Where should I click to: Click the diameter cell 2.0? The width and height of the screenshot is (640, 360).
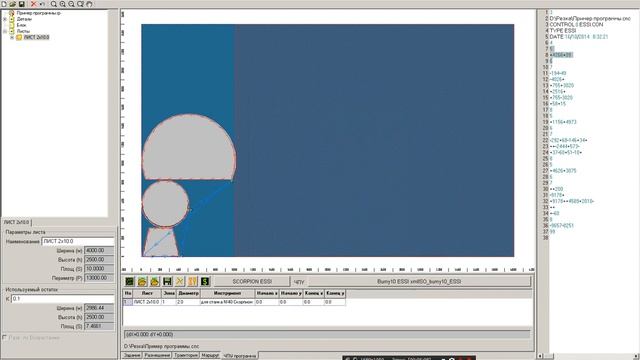pyautogui.click(x=188, y=302)
